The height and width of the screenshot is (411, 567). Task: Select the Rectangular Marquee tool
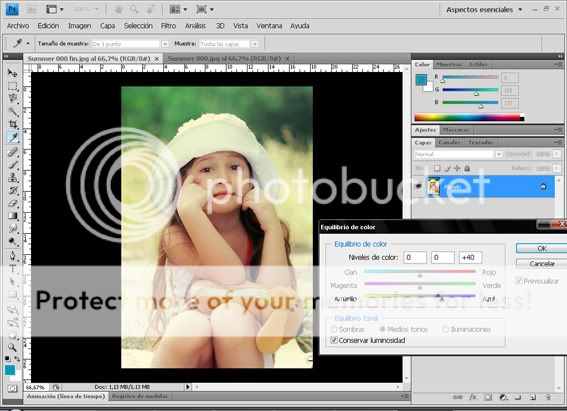click(13, 86)
